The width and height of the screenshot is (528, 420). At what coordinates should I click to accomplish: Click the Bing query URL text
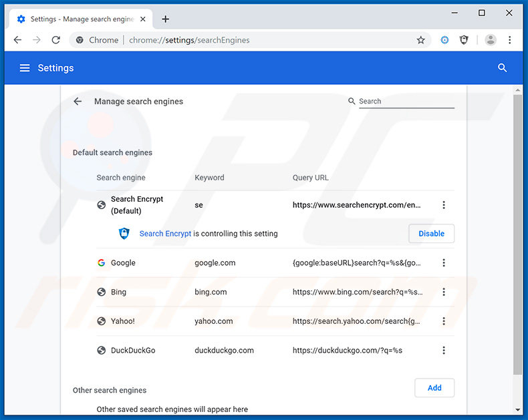coord(358,292)
